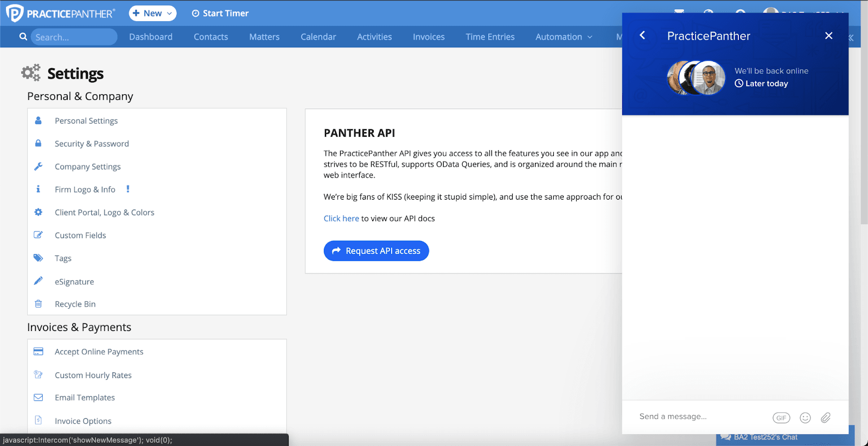Open the Invoices tab

[x=429, y=37]
